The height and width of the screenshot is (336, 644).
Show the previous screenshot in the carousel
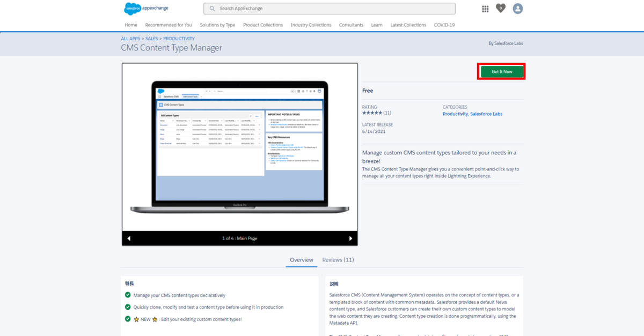(129, 238)
